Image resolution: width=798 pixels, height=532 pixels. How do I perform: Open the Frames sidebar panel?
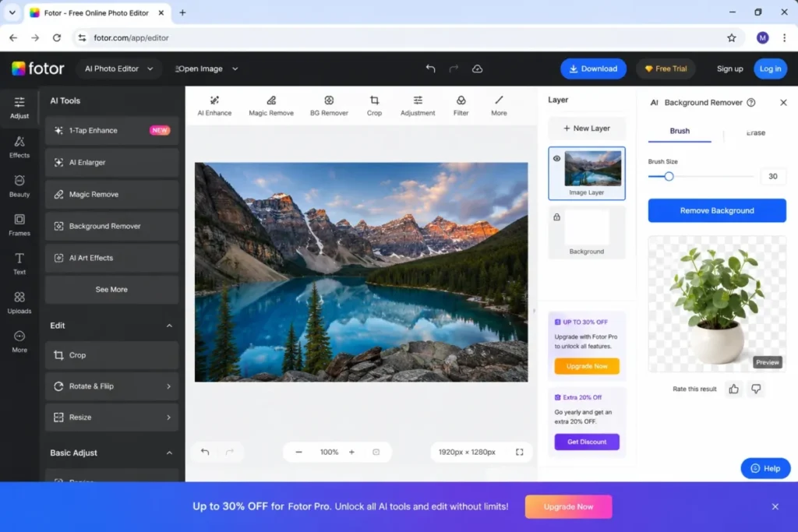coord(19,225)
